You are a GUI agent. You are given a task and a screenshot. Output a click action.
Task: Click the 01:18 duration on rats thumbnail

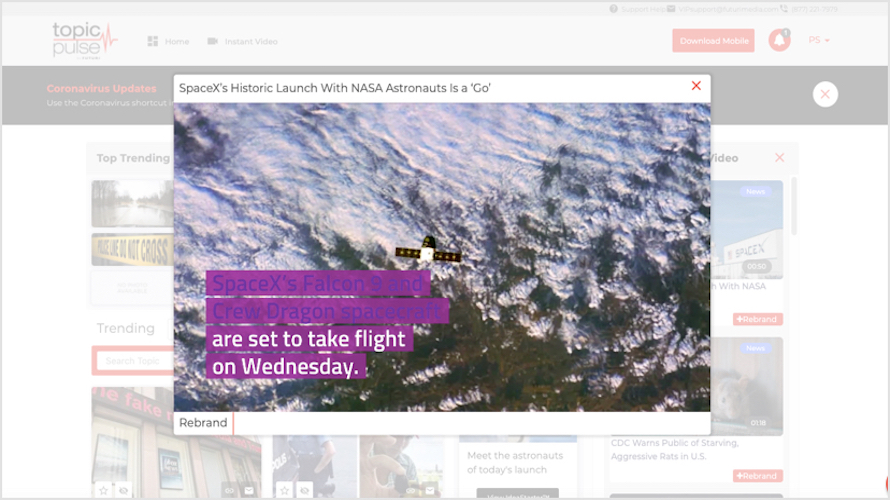pyautogui.click(x=758, y=423)
